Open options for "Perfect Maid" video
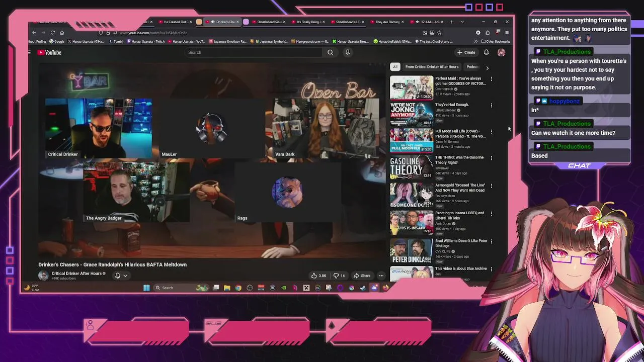The height and width of the screenshot is (362, 644). (492, 79)
